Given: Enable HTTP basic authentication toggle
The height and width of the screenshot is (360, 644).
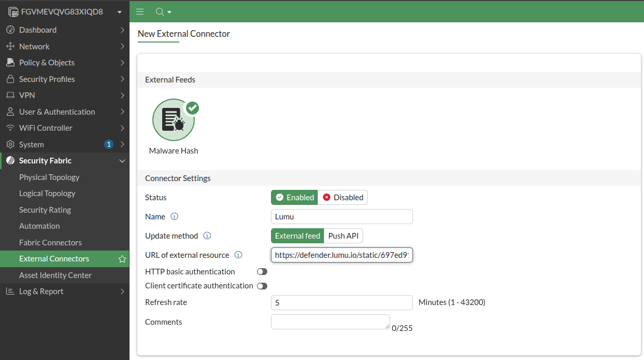Looking at the screenshot, I should click(x=262, y=272).
